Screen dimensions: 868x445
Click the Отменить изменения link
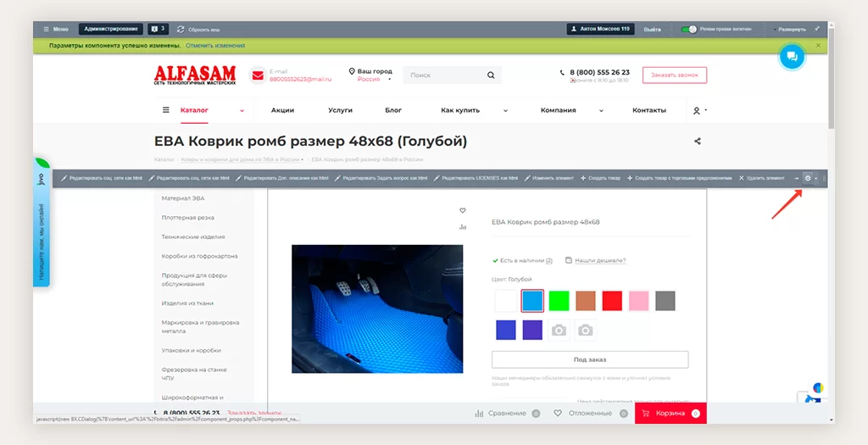tap(215, 45)
